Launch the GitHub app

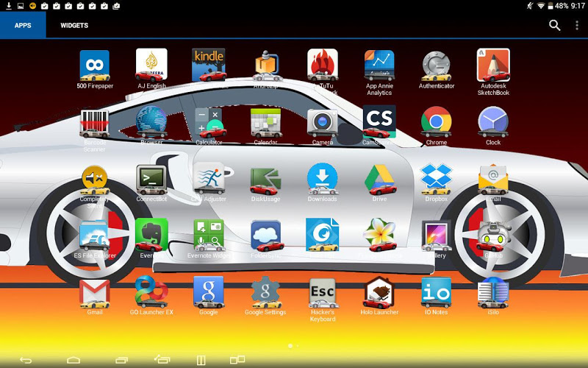(493, 236)
